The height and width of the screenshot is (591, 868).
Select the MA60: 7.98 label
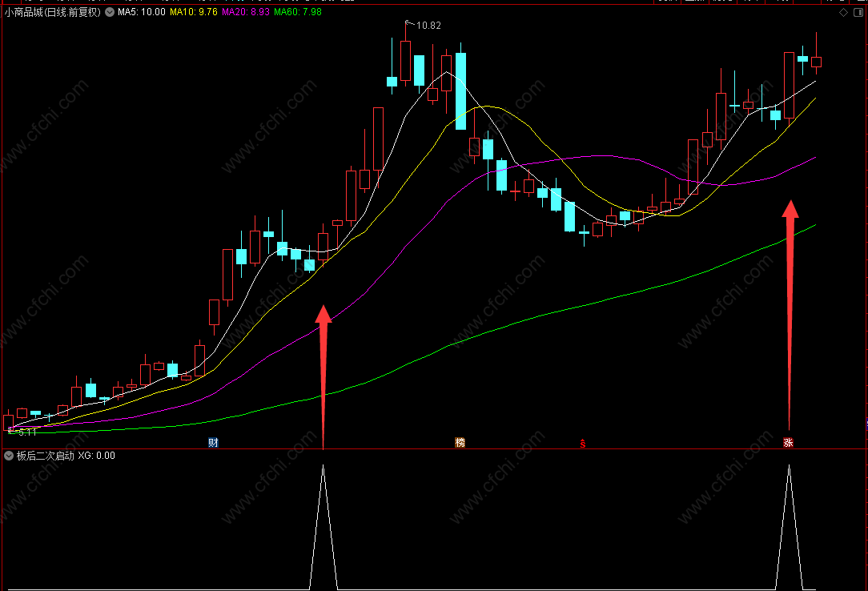point(298,12)
